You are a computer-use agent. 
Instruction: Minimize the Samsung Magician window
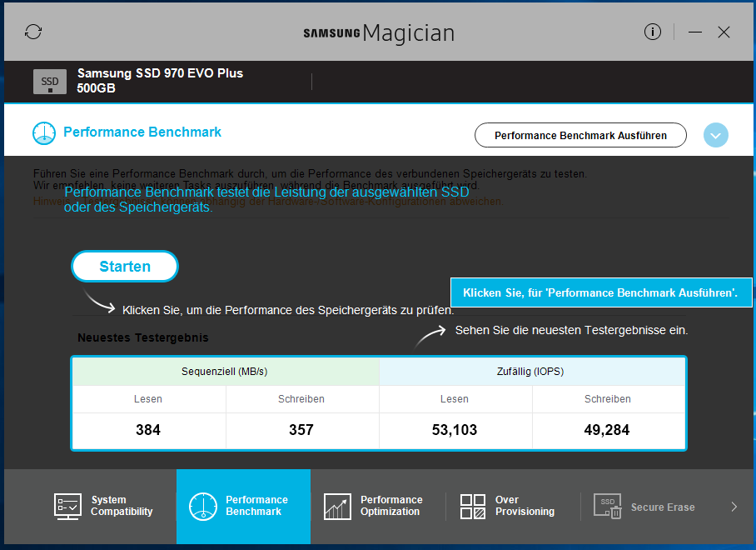point(694,32)
